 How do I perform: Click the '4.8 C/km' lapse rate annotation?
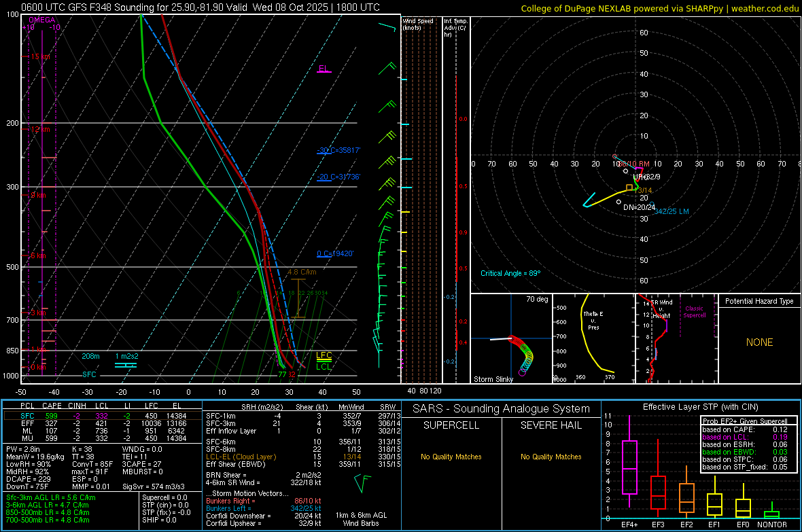pyautogui.click(x=302, y=272)
